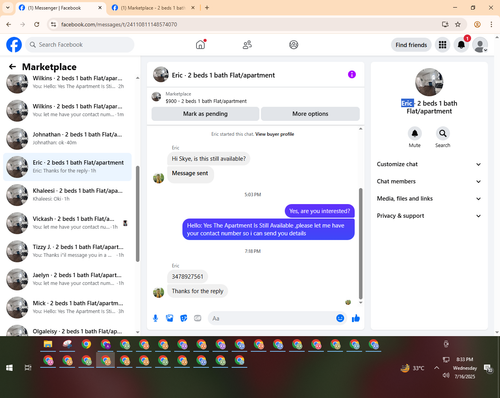This screenshot has height=398, width=500.
Task: Expand Media, files and links section
Action: click(429, 199)
